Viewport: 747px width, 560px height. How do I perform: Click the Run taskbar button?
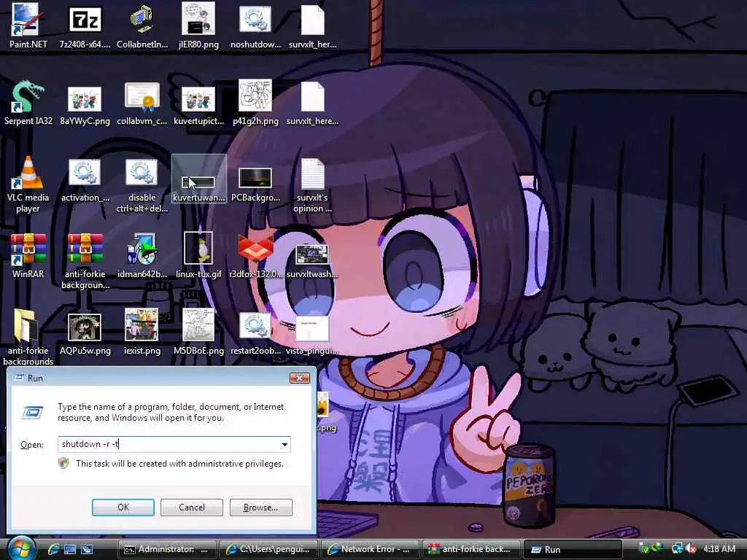click(x=573, y=550)
